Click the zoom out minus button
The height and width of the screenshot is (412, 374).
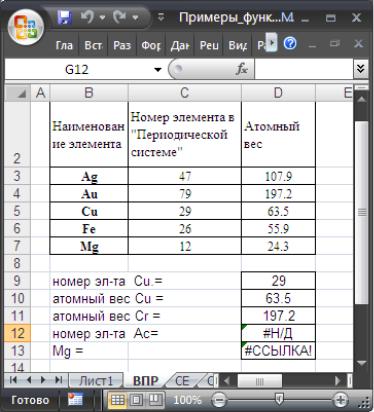[219, 400]
